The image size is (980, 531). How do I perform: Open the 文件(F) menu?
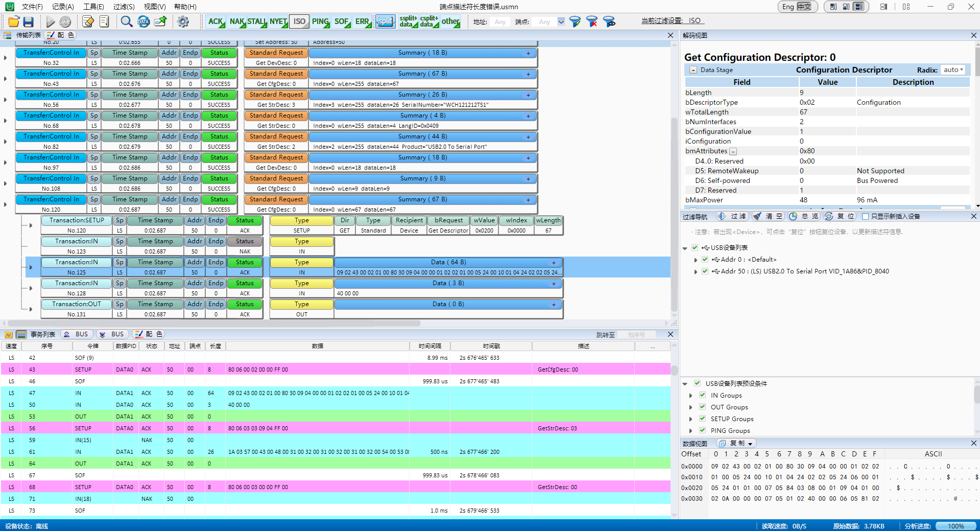33,7
